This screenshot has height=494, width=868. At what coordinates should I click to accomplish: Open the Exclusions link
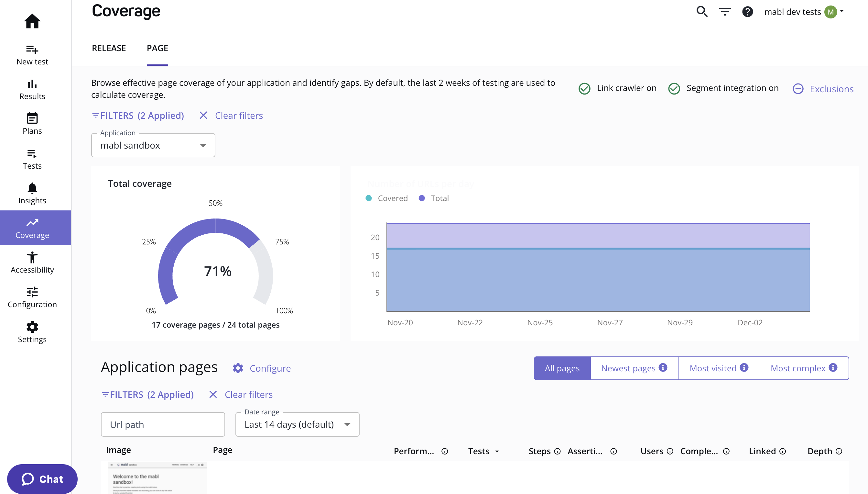[831, 89]
